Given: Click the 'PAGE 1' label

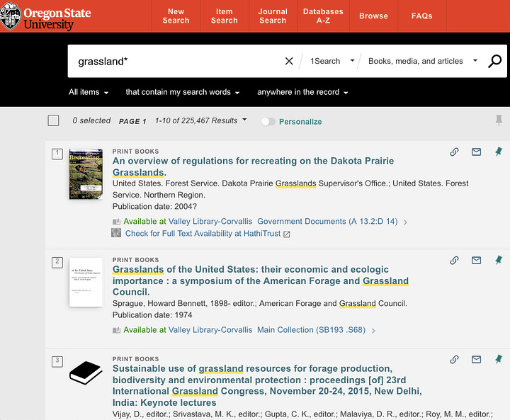Looking at the screenshot, I should [132, 121].
